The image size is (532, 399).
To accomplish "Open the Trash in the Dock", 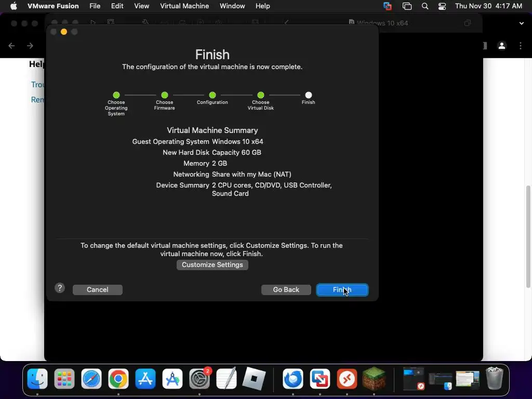I will pos(495,378).
